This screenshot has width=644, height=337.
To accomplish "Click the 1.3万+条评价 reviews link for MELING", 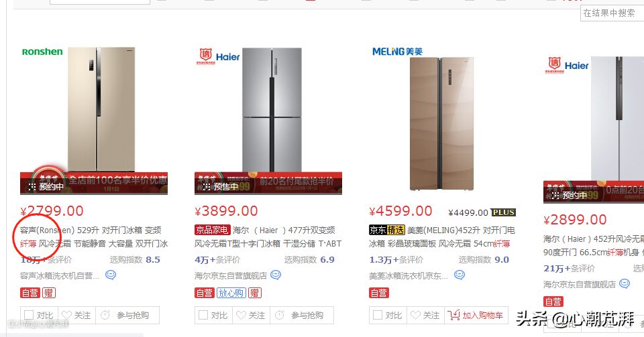I will (x=396, y=259).
